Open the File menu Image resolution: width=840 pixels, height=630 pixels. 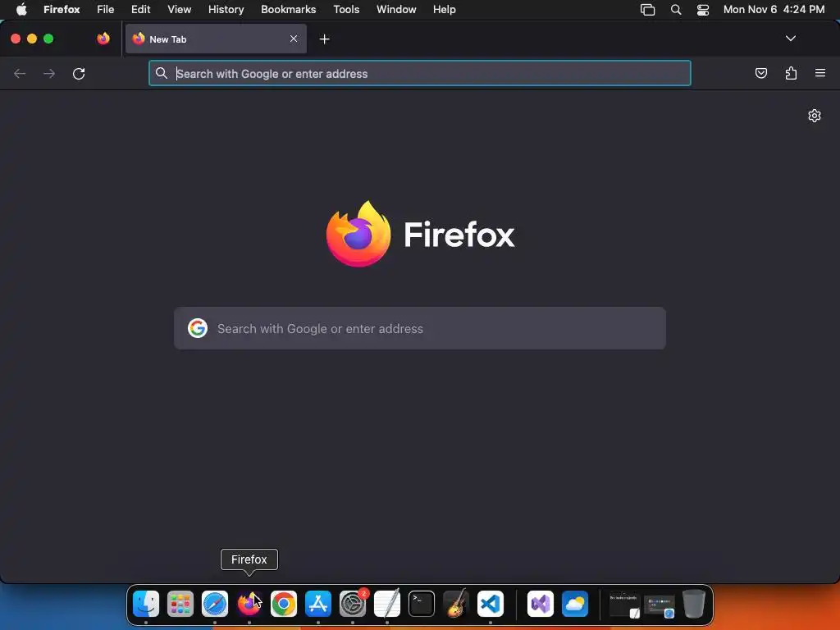[106, 9]
